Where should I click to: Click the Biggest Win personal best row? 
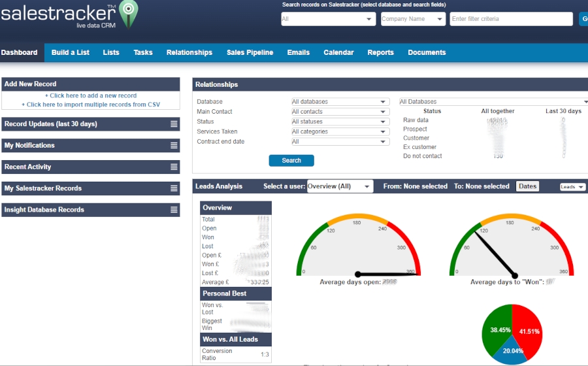(x=235, y=324)
